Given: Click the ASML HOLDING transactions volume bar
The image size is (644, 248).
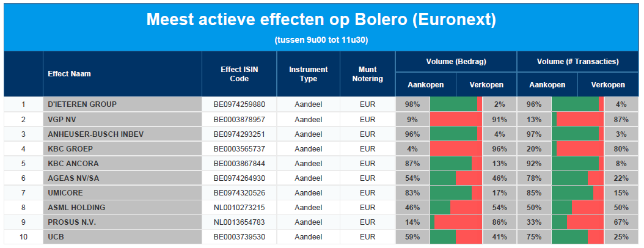Looking at the screenshot, I should 578,208.
